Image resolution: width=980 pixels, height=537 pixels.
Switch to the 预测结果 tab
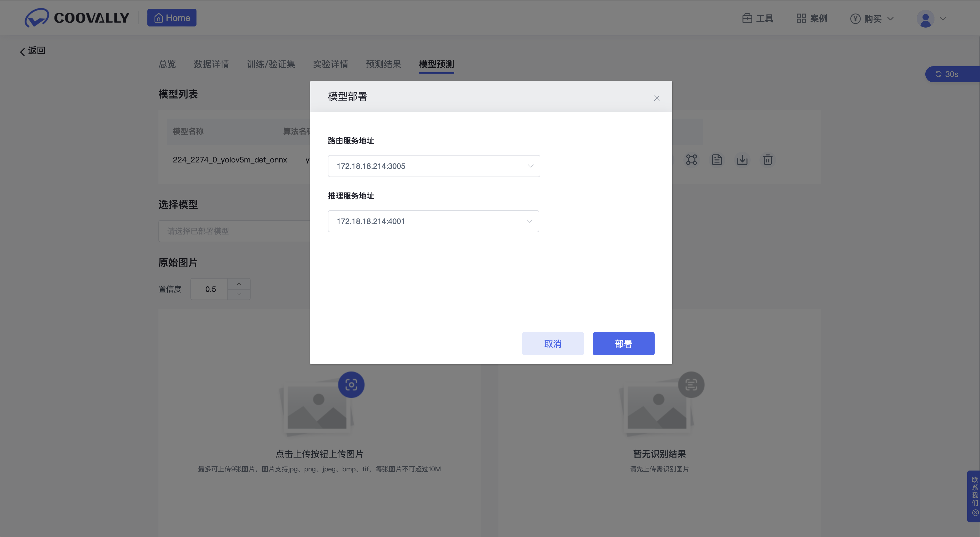point(383,64)
